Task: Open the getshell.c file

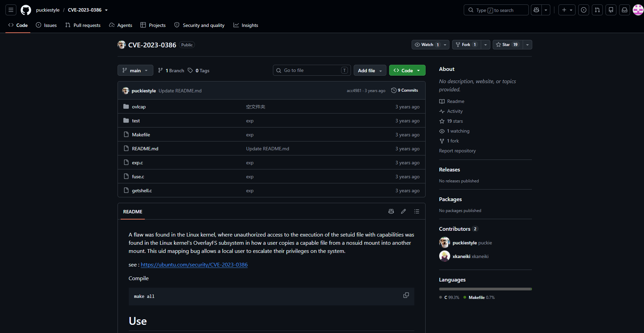Action: pyautogui.click(x=142, y=191)
